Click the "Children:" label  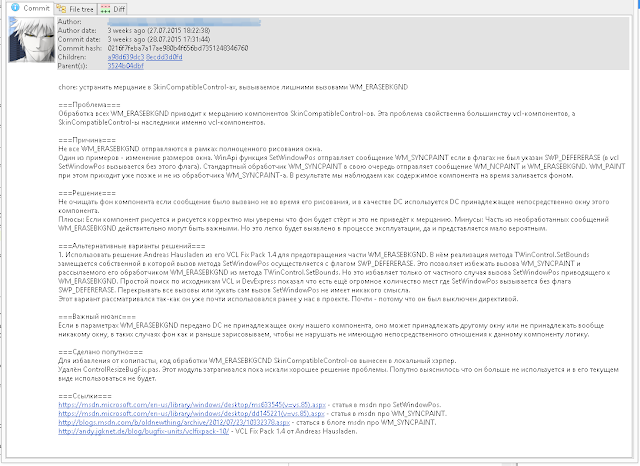72,57
